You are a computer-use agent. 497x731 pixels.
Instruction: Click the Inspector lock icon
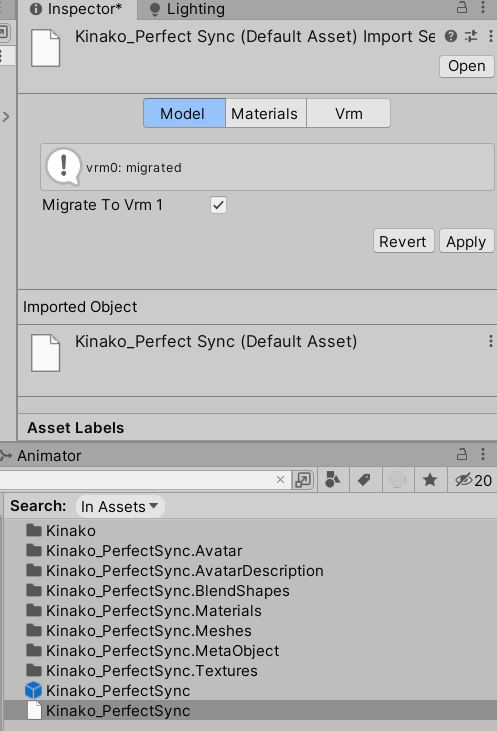point(462,7)
